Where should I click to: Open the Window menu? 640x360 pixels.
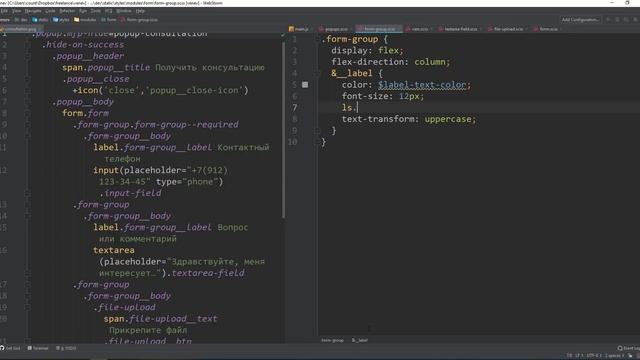click(124, 11)
